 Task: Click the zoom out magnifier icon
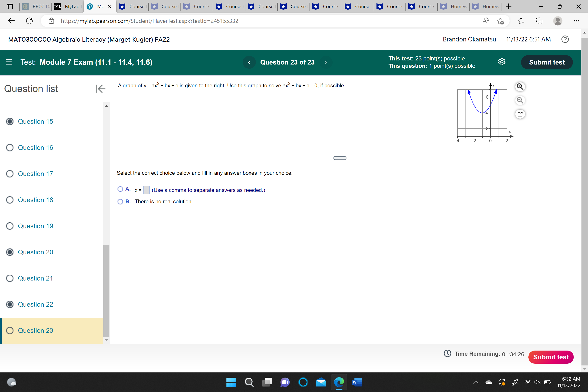click(520, 100)
